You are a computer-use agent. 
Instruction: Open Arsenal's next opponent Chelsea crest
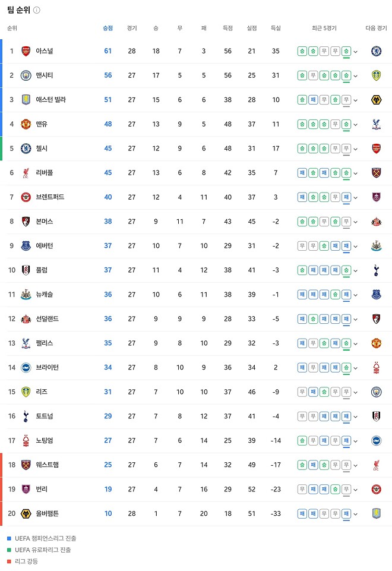[x=376, y=51]
